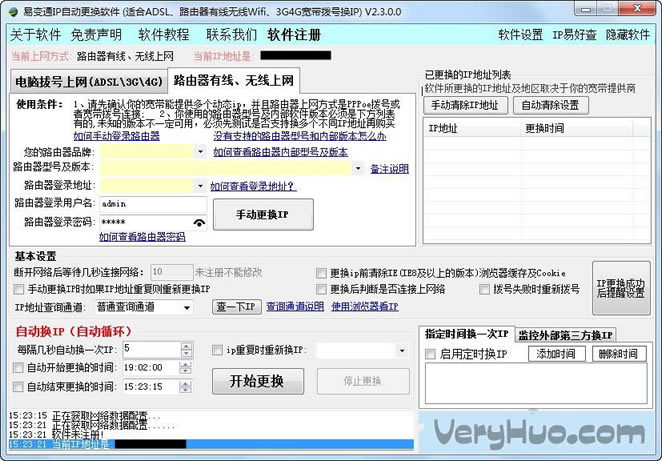Image resolution: width=662 pixels, height=461 pixels.
Task: Decrease auto-switch interval seconds spinner
Action: [186, 354]
